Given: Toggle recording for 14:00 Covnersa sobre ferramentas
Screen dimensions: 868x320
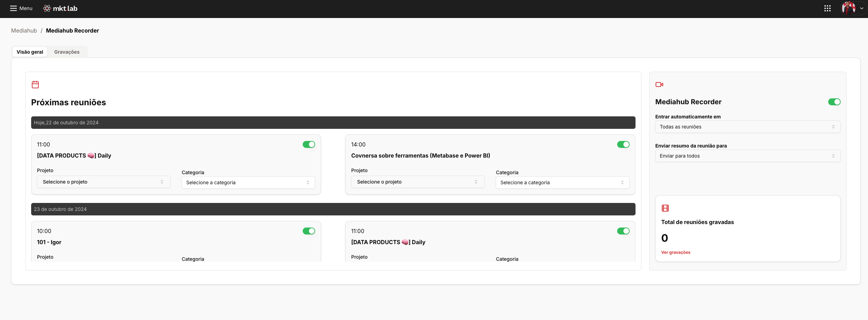Looking at the screenshot, I should point(623,144).
